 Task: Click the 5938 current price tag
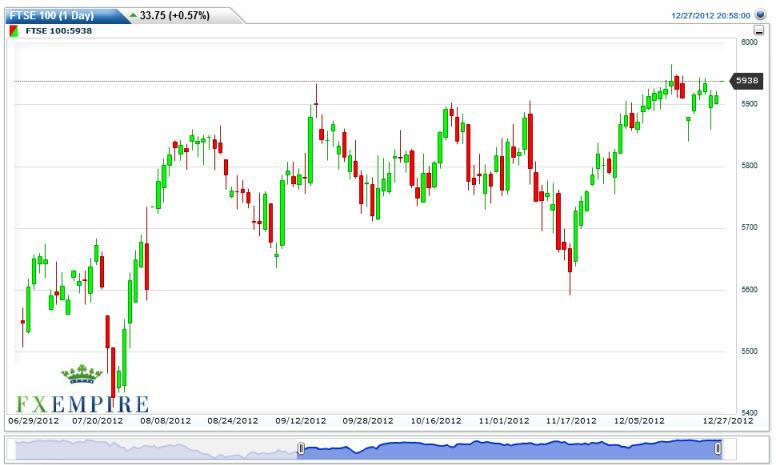point(746,80)
